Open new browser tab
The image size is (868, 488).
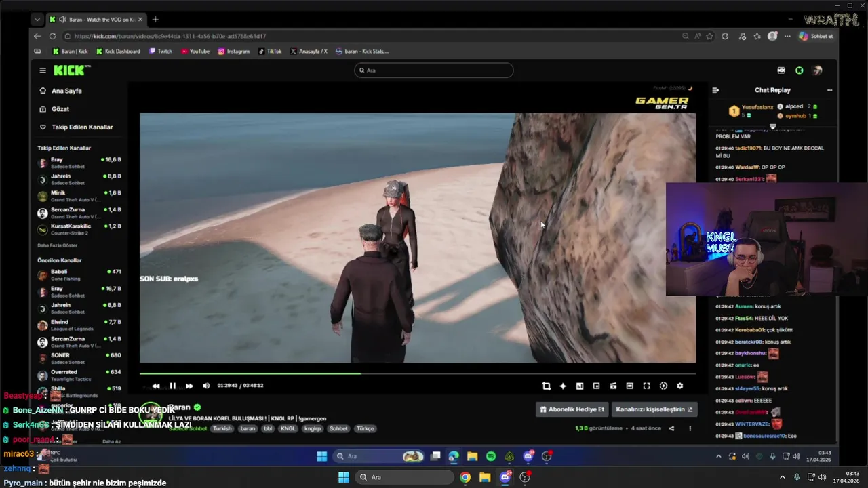click(x=155, y=20)
